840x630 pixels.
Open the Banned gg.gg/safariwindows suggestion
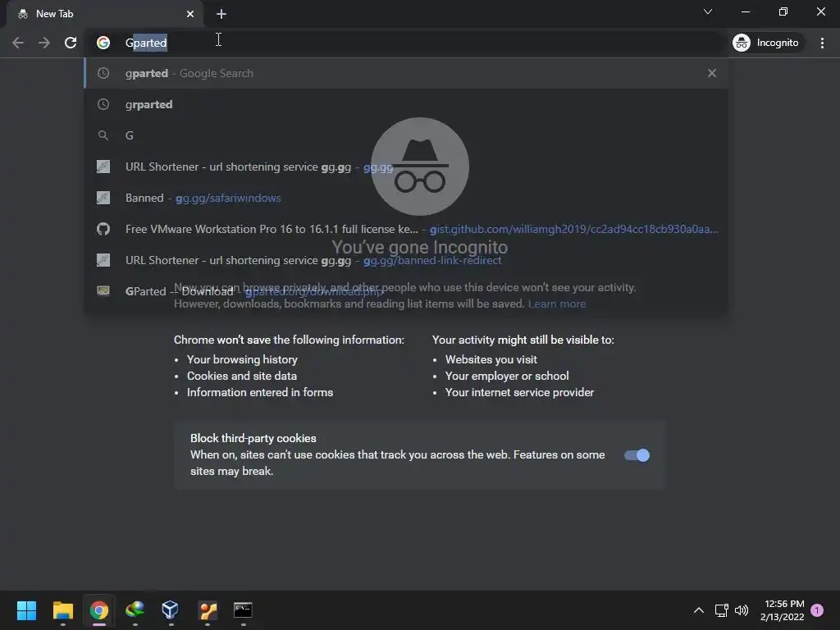coord(406,198)
